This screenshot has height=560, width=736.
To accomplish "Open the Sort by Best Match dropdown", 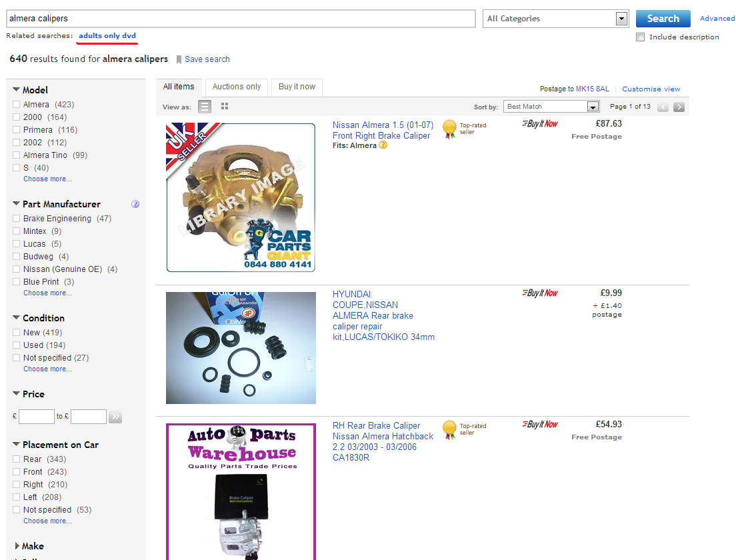I will click(551, 107).
